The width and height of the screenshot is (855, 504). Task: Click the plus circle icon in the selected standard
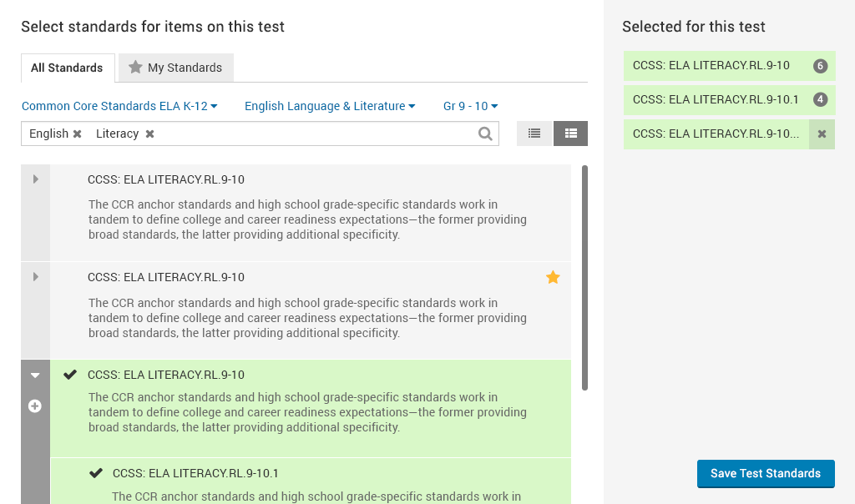point(35,406)
